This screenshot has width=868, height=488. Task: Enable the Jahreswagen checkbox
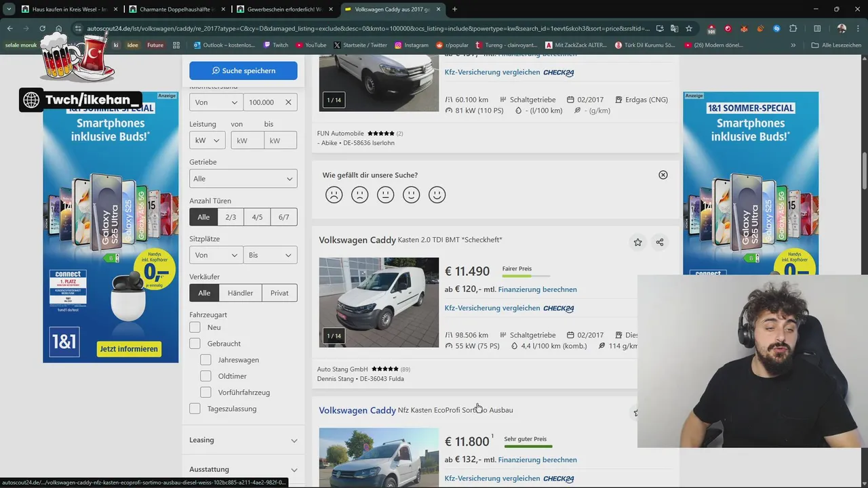(205, 360)
